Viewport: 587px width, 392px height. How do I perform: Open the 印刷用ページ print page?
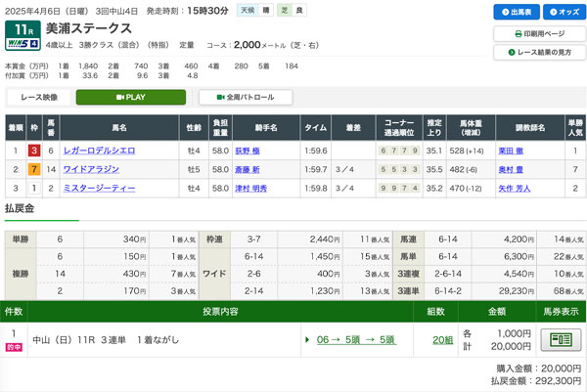tap(537, 33)
